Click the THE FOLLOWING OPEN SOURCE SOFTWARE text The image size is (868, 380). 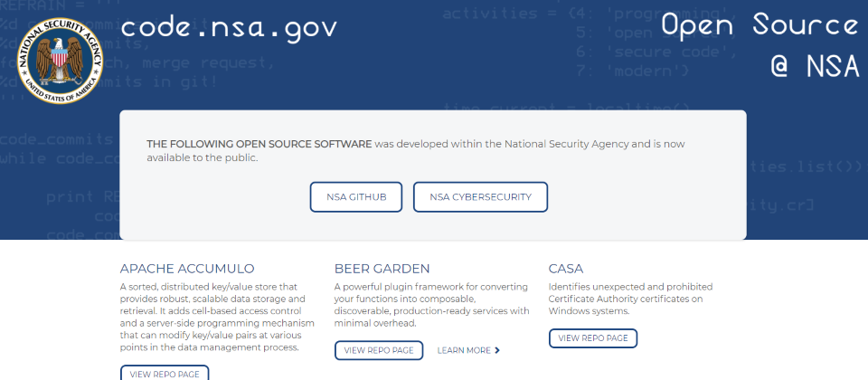[x=259, y=144]
